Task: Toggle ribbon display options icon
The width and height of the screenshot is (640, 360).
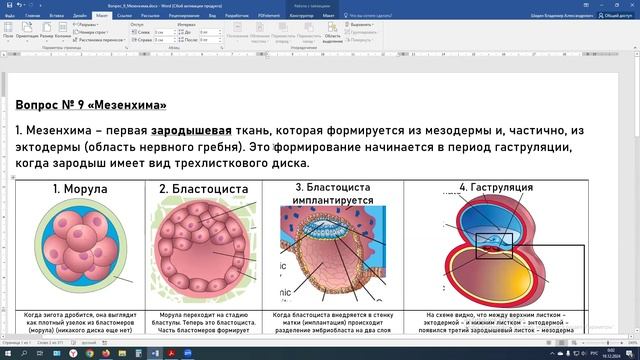Action: pos(586,5)
